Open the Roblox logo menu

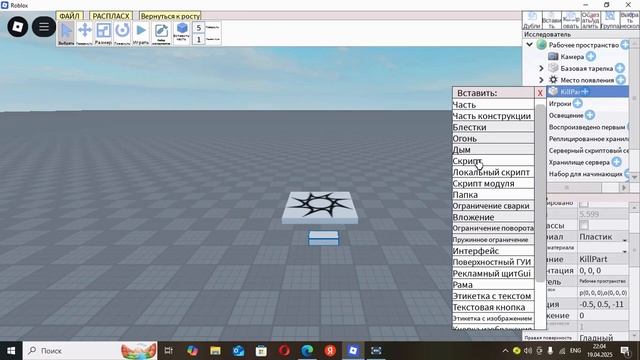pos(18,27)
